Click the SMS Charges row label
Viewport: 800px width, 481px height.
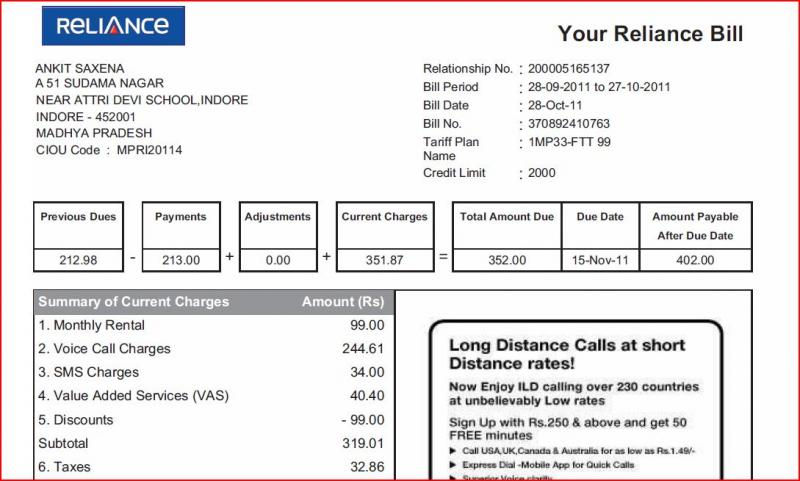click(88, 372)
